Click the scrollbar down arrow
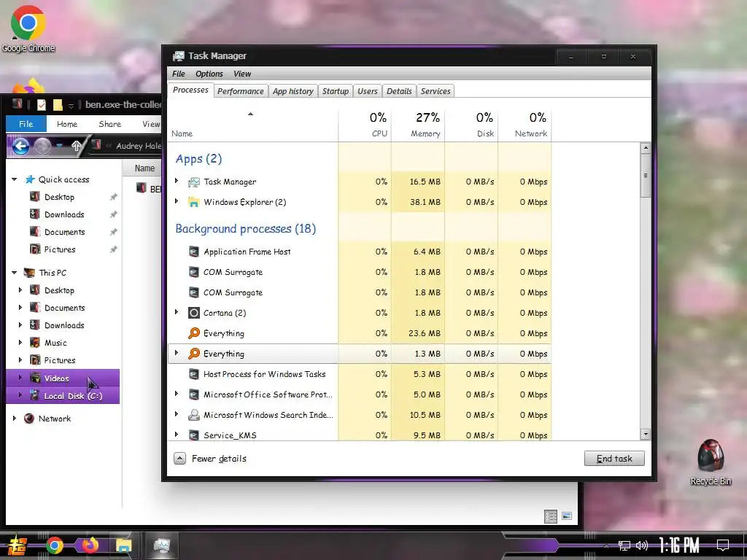Screen dimensions: 747x560 tap(646, 435)
